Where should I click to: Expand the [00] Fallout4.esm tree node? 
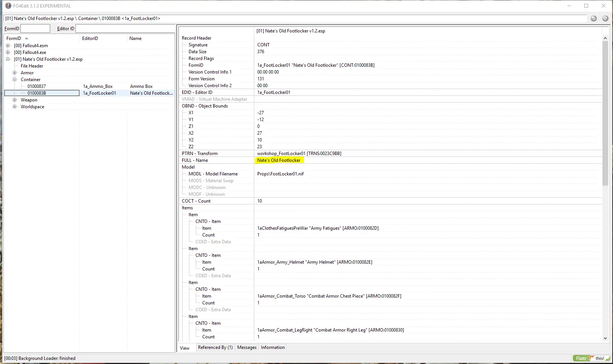pos(8,46)
